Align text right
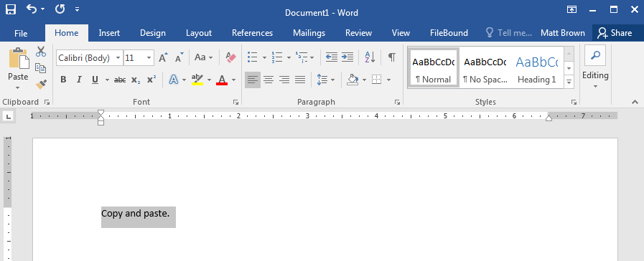 coord(284,80)
